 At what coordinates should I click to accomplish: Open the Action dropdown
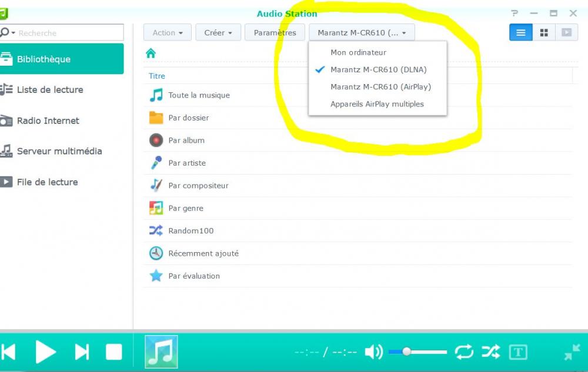167,32
